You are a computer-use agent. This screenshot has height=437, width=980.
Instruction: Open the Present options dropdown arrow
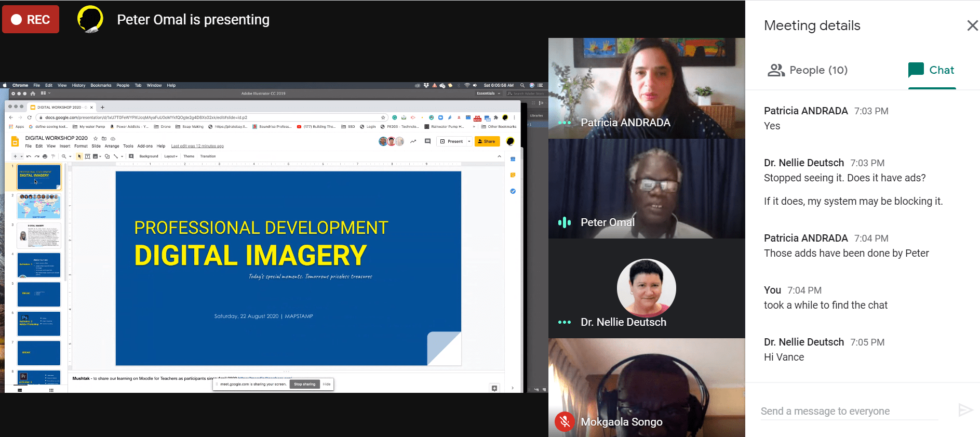469,141
